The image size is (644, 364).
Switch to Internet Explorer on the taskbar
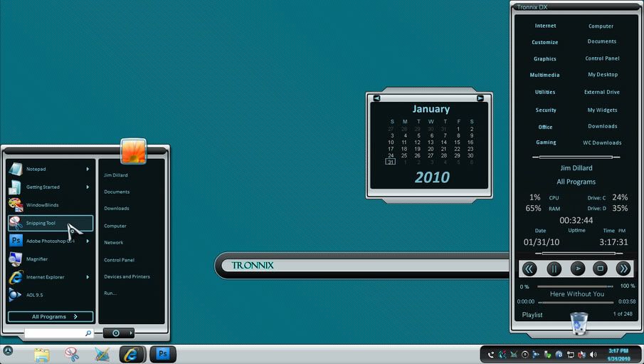click(x=132, y=354)
